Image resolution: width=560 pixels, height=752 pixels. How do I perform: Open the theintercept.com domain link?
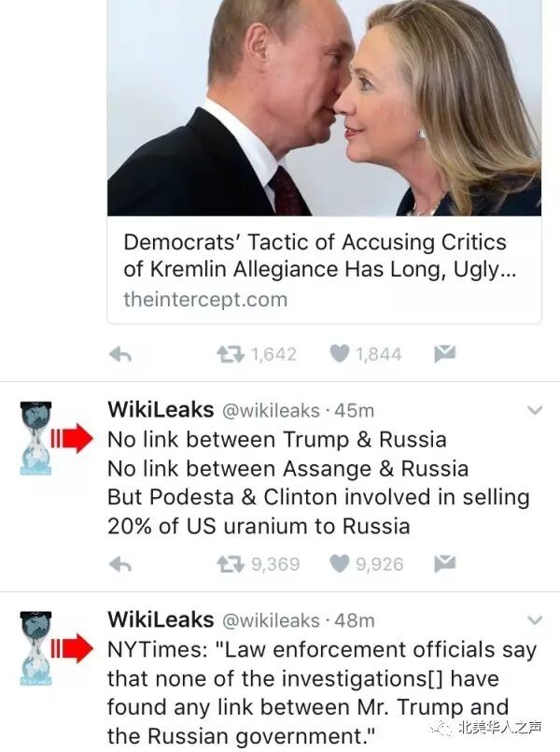pyautogui.click(x=205, y=300)
